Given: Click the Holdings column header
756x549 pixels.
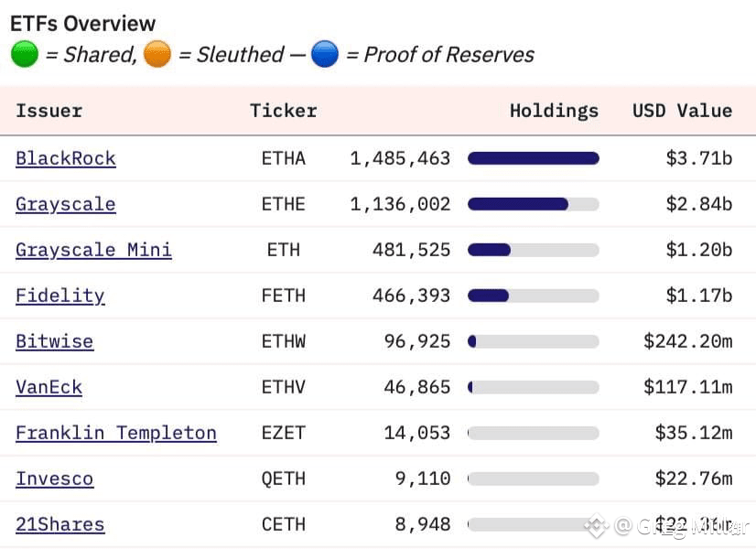Looking at the screenshot, I should click(x=554, y=112).
